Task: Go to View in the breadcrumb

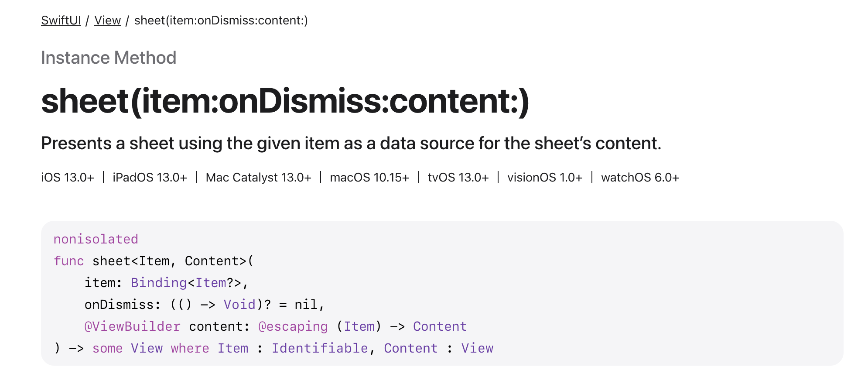Action: click(x=107, y=21)
